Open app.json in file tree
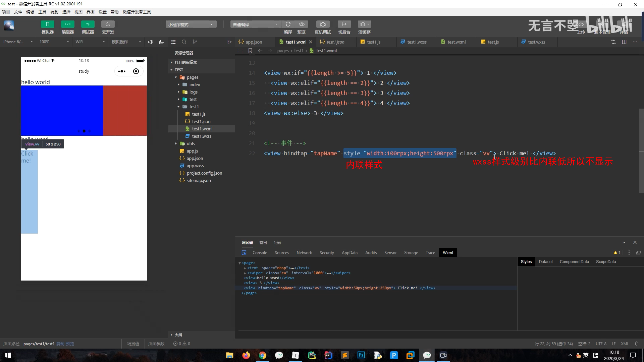 tap(195, 158)
